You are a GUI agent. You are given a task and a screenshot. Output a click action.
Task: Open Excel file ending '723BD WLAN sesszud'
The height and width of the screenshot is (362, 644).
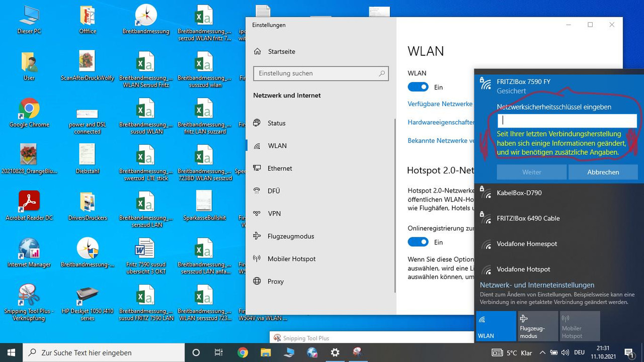(x=204, y=163)
